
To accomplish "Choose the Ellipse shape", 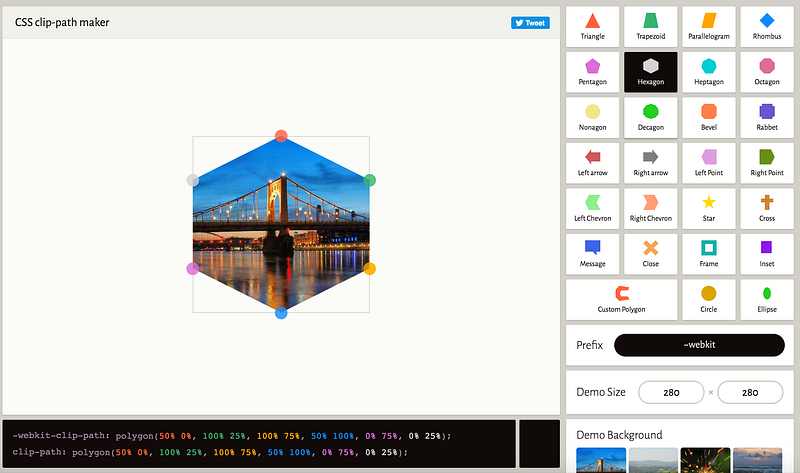I will coord(767,300).
